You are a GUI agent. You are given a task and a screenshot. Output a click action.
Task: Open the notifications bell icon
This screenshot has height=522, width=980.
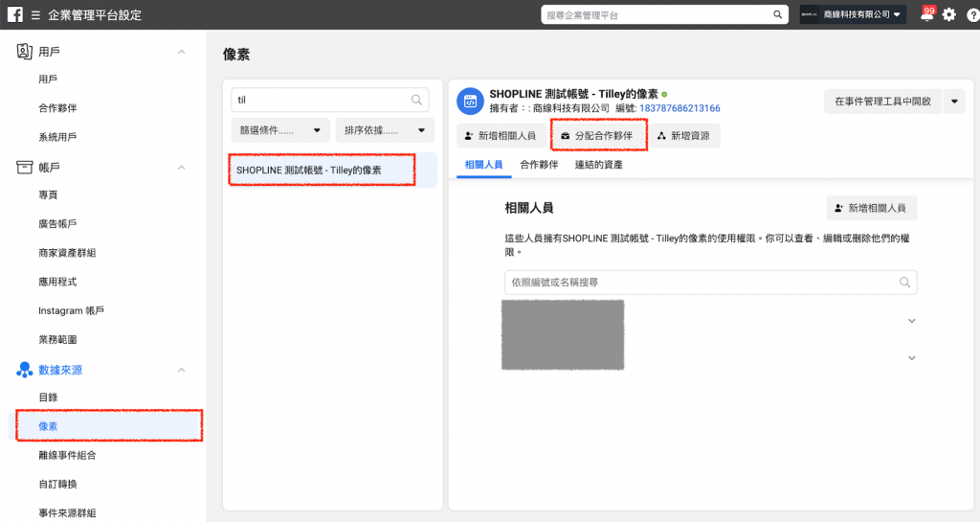click(926, 14)
